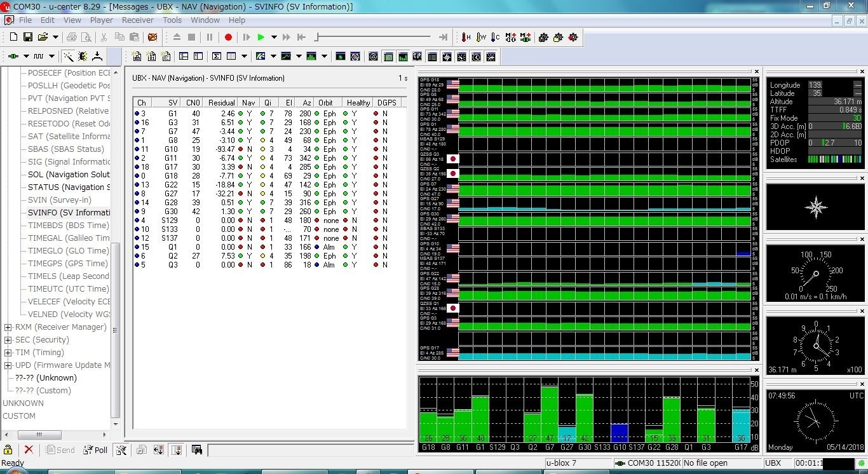This screenshot has width=868, height=474.
Task: Open the Window menu
Action: tap(205, 20)
